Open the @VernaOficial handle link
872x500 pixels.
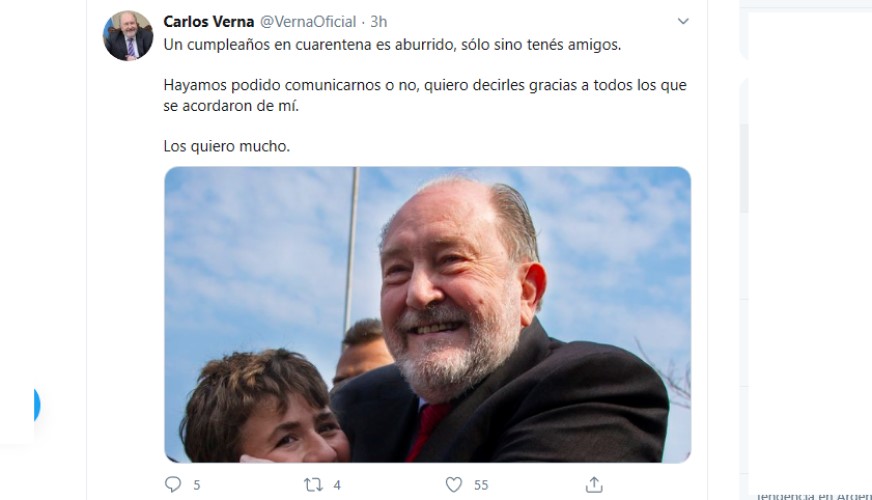point(308,22)
